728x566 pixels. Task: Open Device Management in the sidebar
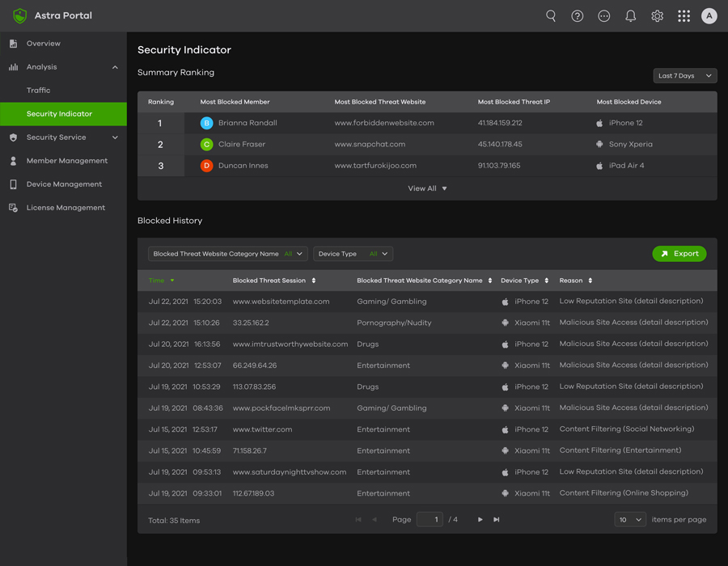(64, 184)
